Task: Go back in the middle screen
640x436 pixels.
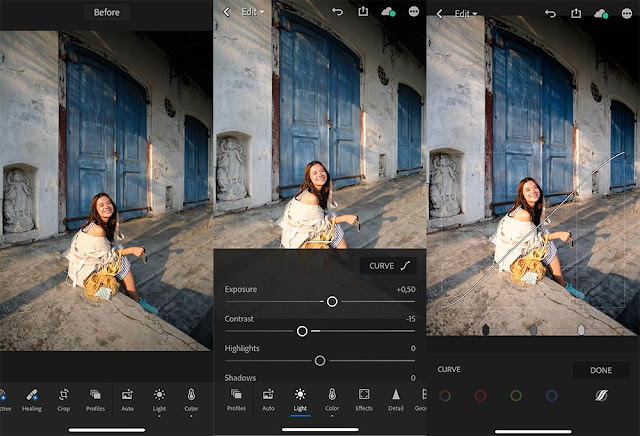Action: coord(227,12)
